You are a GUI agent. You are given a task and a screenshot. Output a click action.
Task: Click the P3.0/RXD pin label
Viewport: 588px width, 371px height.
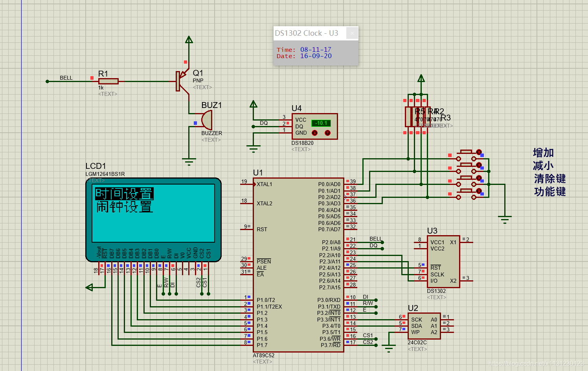pyautogui.click(x=329, y=300)
